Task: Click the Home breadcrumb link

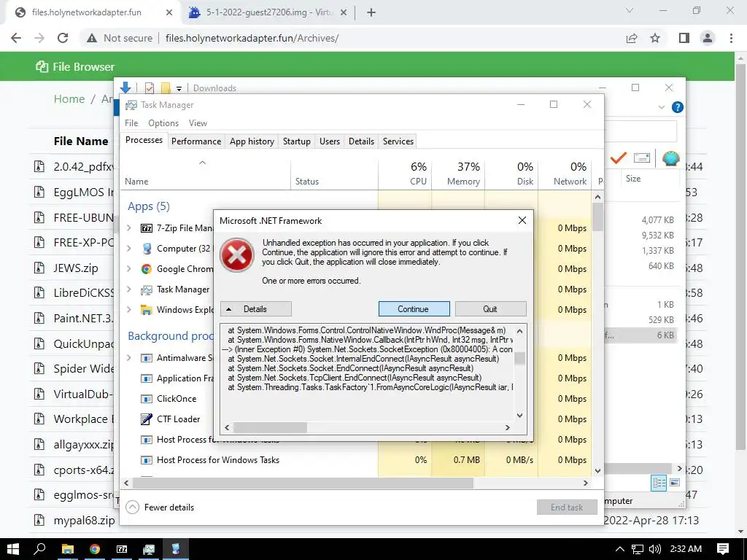Action: 69,99
